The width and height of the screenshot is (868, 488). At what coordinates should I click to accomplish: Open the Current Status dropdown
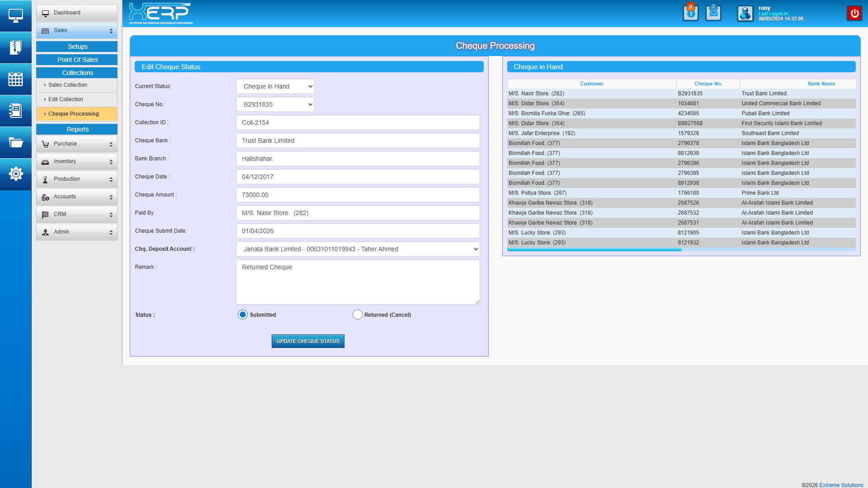[275, 86]
